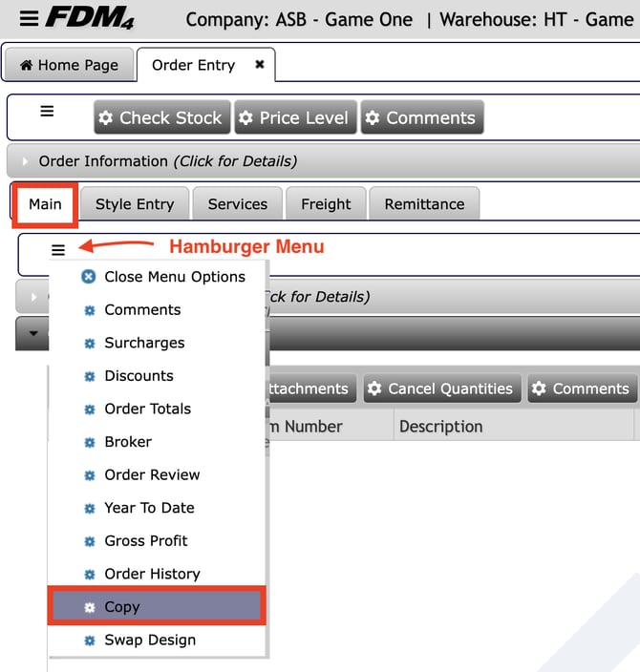Go to the Home Page tab
This screenshot has width=640, height=672.
69,66
